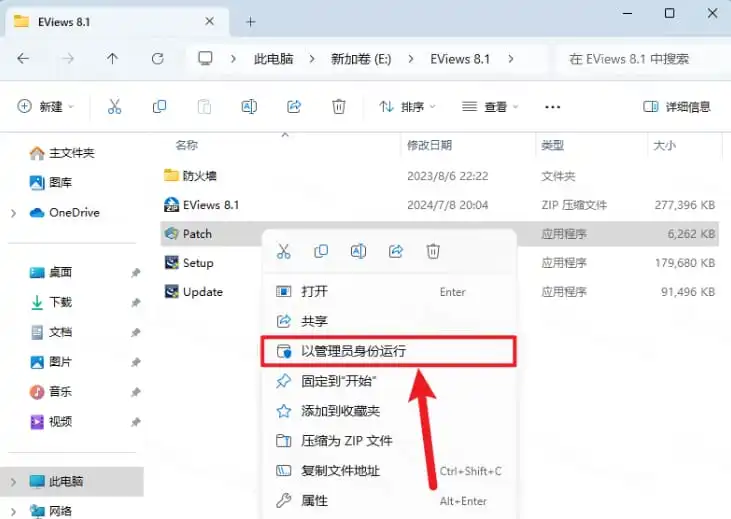Choose 压缩为 ZIP 文件 in the context menu
The image size is (731, 519).
(x=389, y=441)
